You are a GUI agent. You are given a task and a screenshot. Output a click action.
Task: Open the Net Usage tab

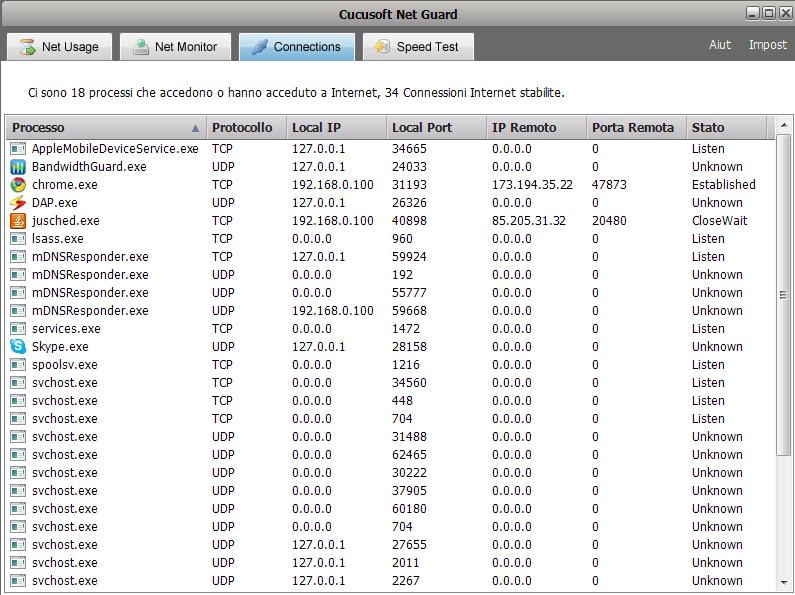point(59,47)
